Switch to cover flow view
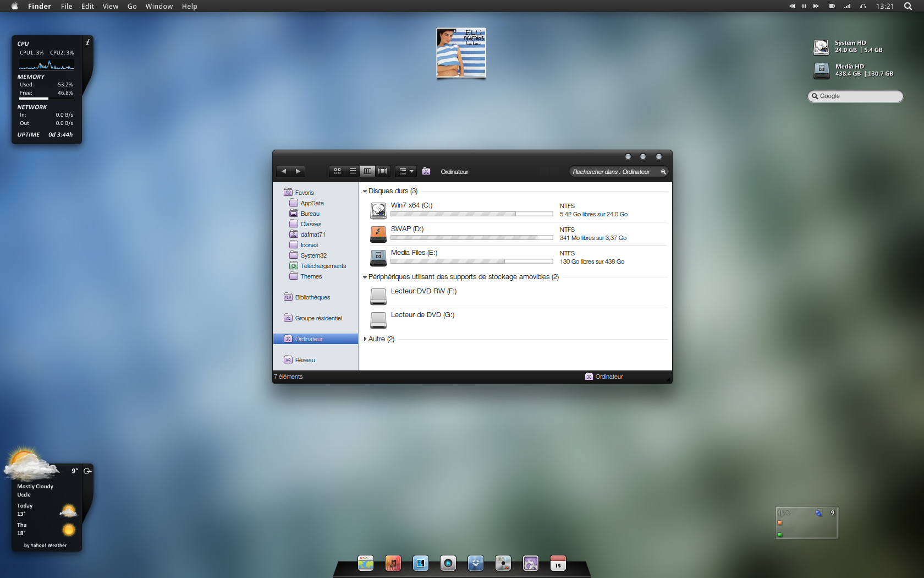 [x=383, y=171]
